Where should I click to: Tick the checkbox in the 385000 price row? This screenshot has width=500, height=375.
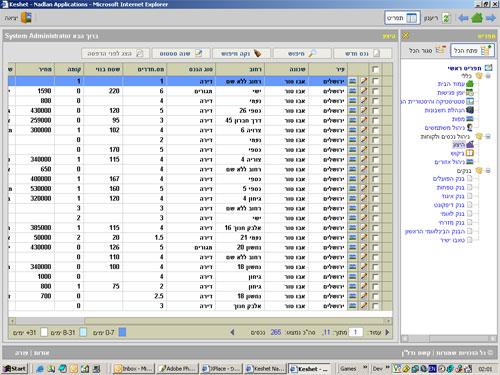(x=375, y=228)
